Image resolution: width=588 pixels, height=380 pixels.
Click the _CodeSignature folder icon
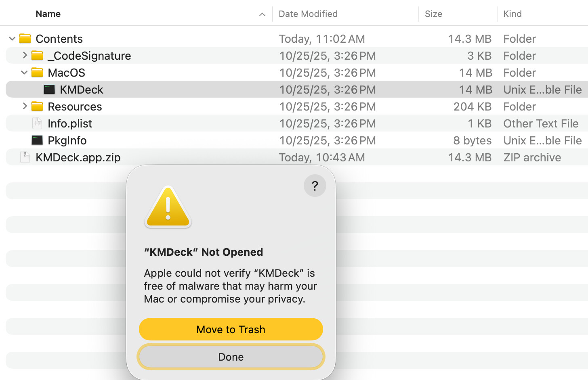coord(37,56)
